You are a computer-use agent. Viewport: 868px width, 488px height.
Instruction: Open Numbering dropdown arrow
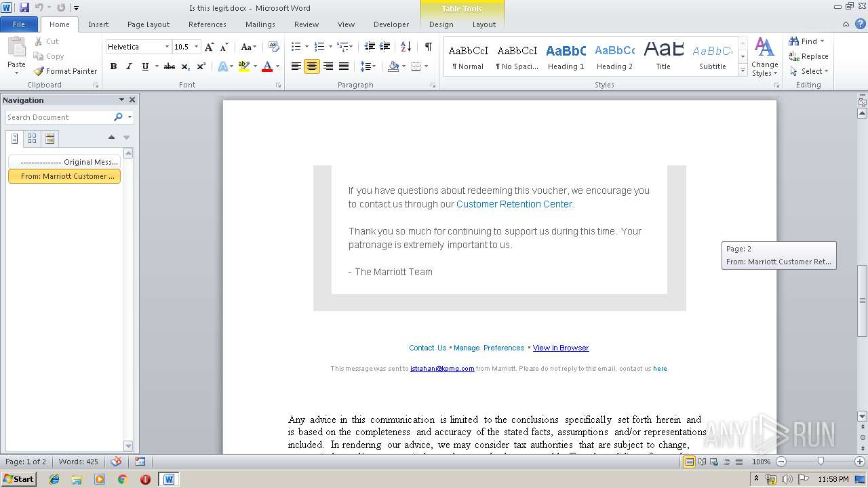(330, 47)
